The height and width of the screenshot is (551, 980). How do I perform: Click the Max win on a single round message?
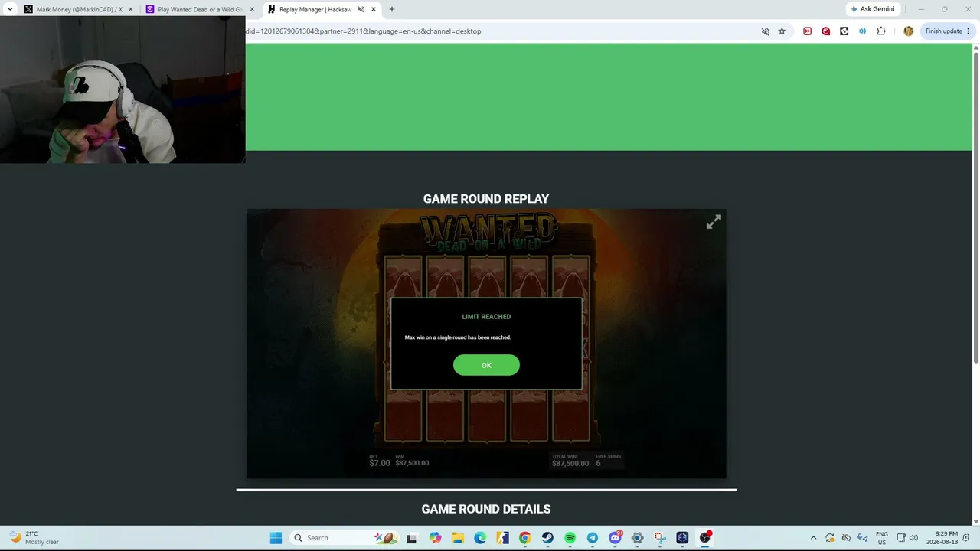pos(458,337)
